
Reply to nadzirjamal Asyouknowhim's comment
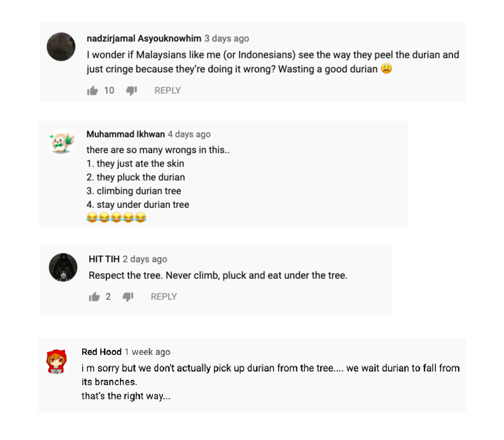(x=167, y=91)
